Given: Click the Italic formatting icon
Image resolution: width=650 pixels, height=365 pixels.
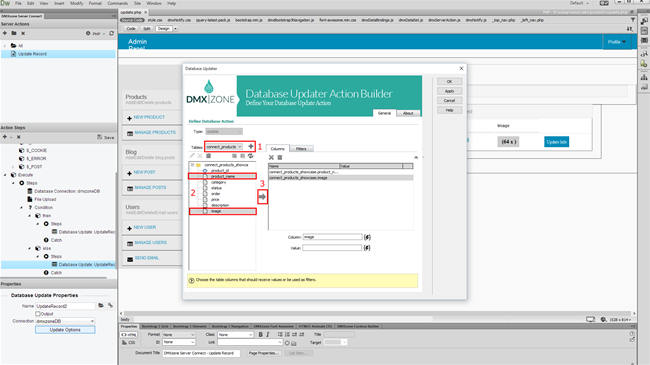Looking at the screenshot, I should click(x=268, y=334).
